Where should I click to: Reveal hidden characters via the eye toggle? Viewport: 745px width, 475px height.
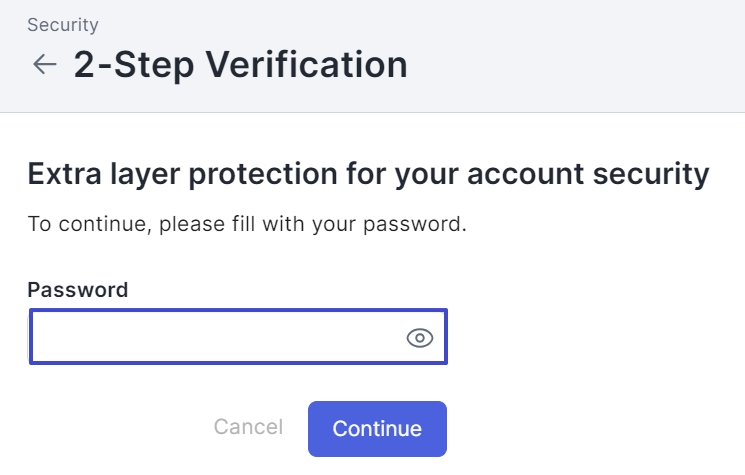420,338
